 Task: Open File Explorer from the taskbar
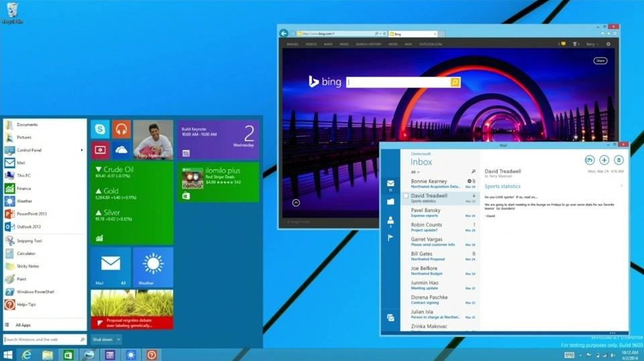(x=47, y=354)
